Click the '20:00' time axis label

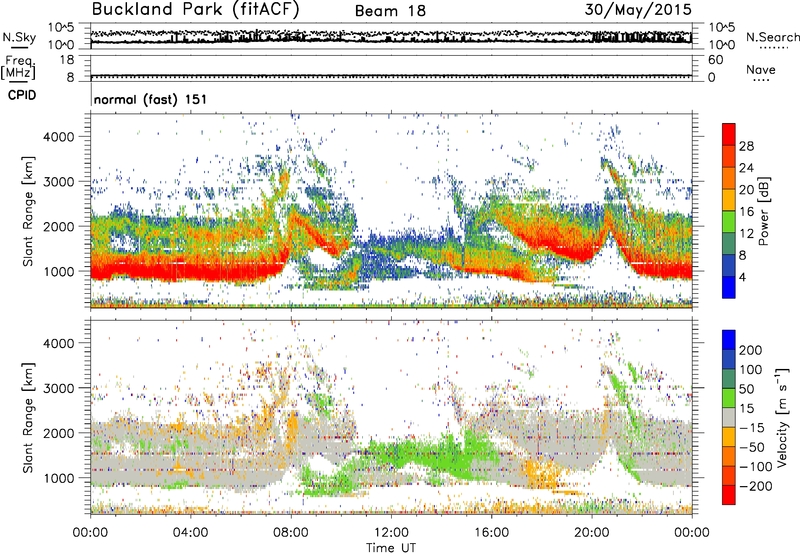pos(592,533)
